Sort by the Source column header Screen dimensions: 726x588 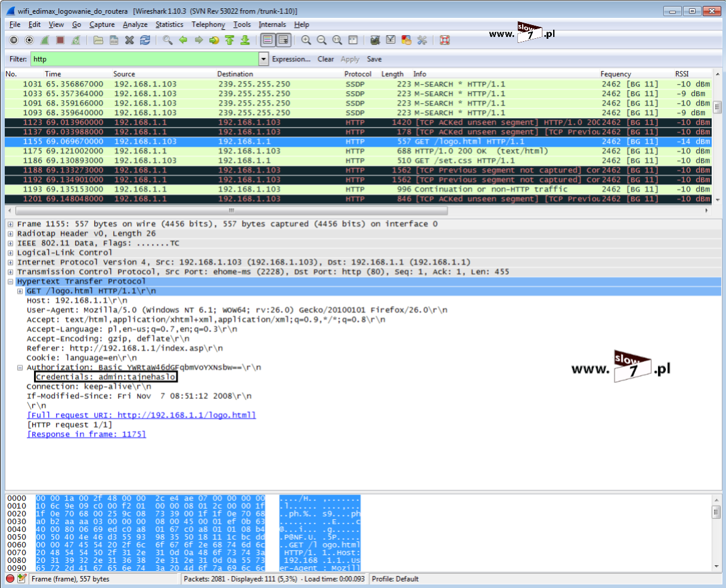coord(124,74)
